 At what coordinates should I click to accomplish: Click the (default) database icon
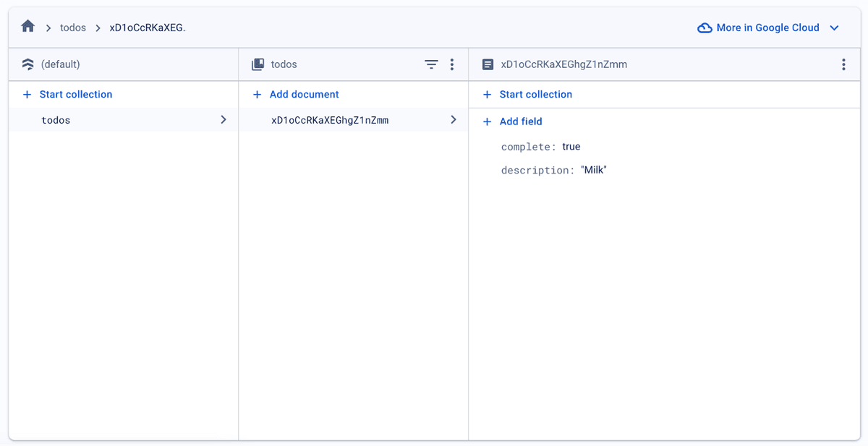[x=28, y=64]
